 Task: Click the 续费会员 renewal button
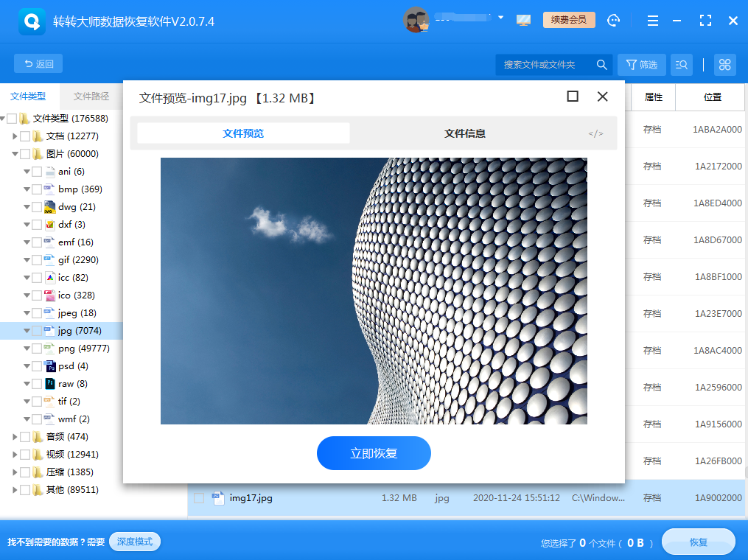(x=568, y=20)
